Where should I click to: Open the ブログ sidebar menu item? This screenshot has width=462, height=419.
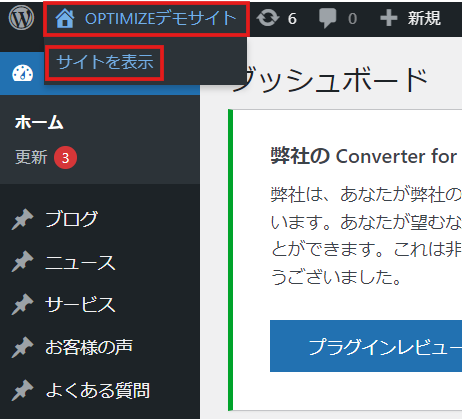71,219
